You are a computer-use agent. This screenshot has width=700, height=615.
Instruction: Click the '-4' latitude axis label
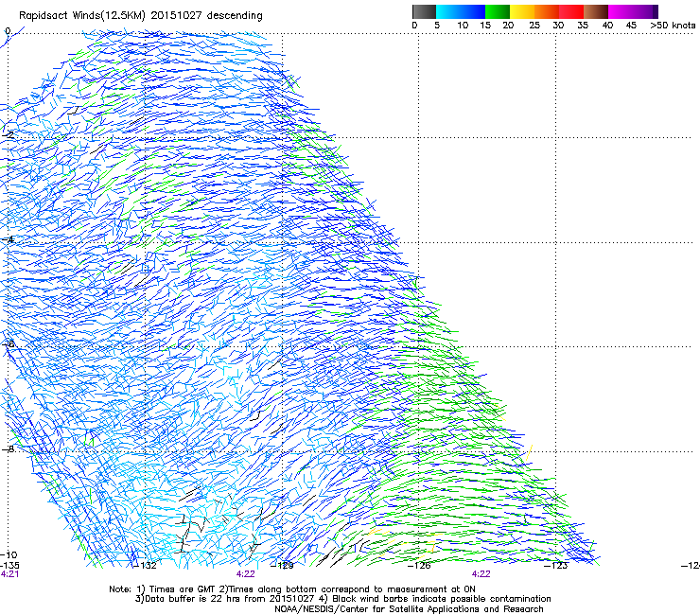tap(8, 239)
